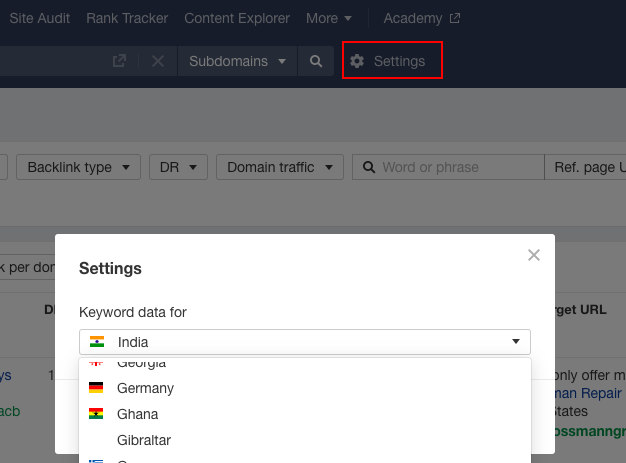Open the Site Audit menu item

39,18
